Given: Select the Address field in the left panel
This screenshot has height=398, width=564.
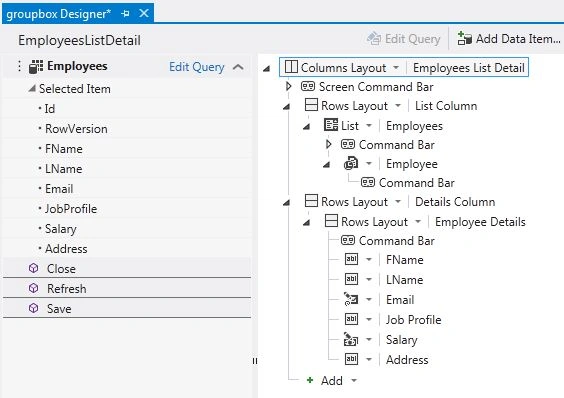Looking at the screenshot, I should click(127, 249).
